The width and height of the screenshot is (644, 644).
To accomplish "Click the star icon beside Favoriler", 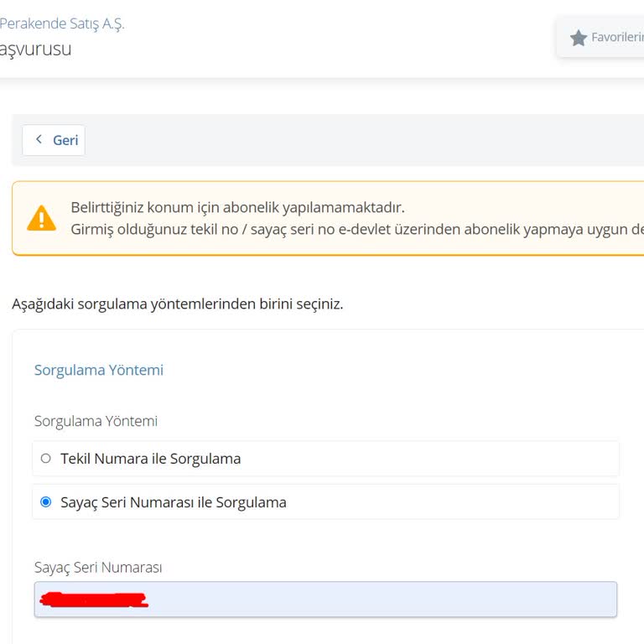I will pos(579,38).
